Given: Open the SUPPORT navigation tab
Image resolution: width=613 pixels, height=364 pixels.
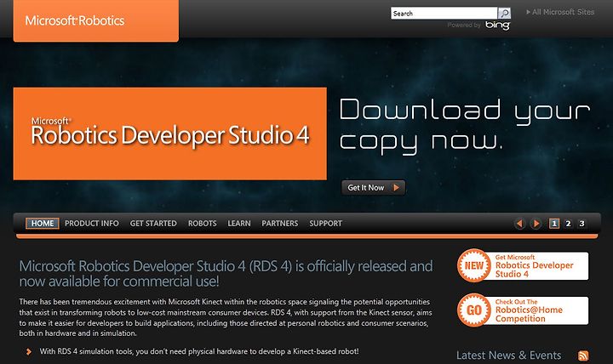Looking at the screenshot, I should click(x=325, y=224).
